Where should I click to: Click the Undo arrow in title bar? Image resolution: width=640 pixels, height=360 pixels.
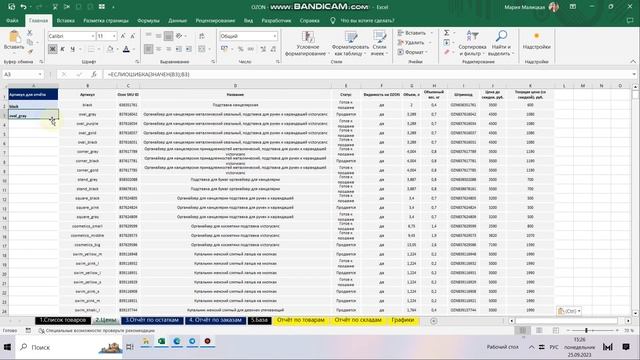click(x=23, y=7)
